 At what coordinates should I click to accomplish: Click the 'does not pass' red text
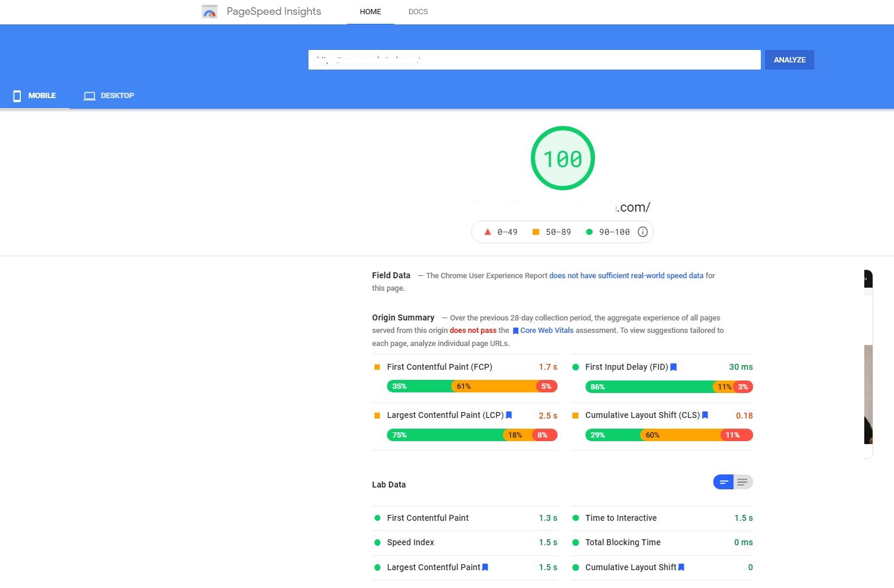pyautogui.click(x=473, y=331)
